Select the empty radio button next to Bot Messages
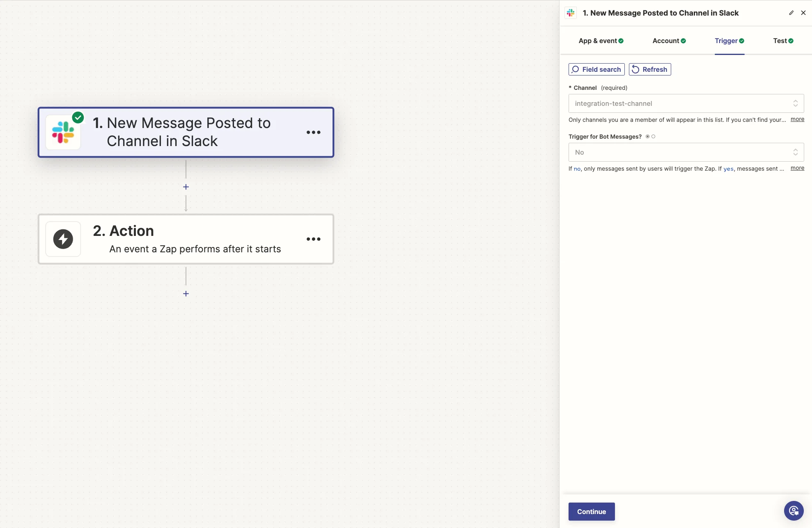The width and height of the screenshot is (812, 528). click(654, 137)
